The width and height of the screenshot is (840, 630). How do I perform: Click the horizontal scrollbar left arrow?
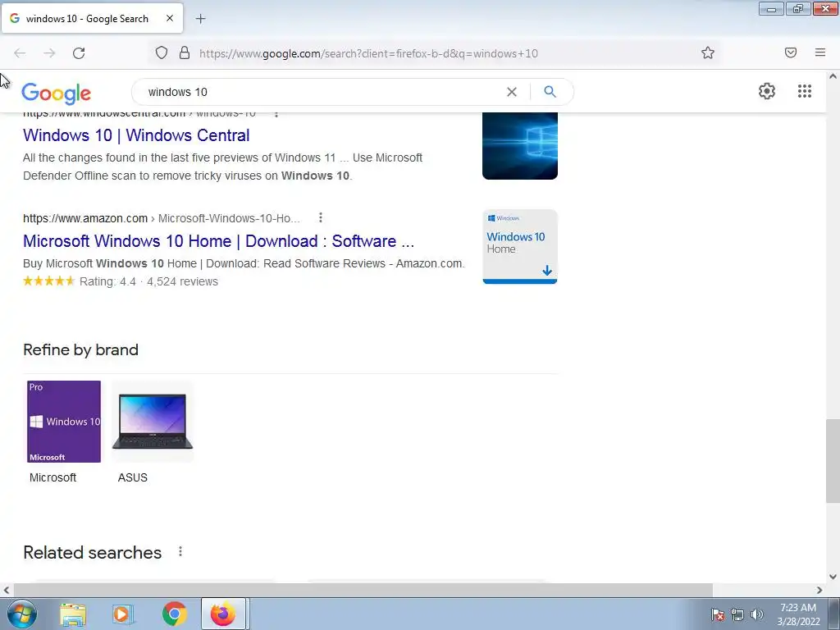6,590
